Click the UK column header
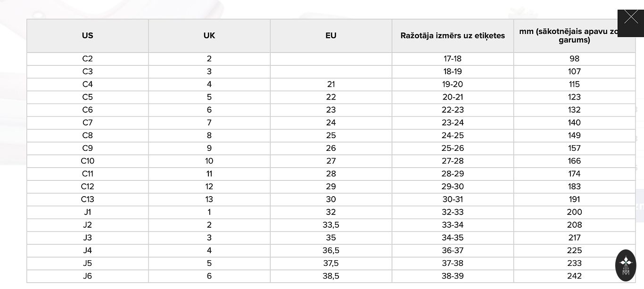Image resolution: width=644 pixels, height=289 pixels. tap(209, 36)
